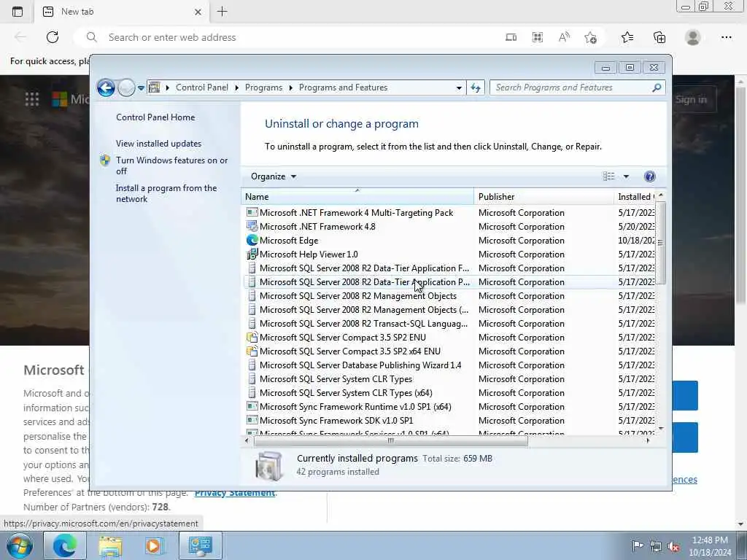Click the Back arrow in Control Panel

click(x=106, y=87)
